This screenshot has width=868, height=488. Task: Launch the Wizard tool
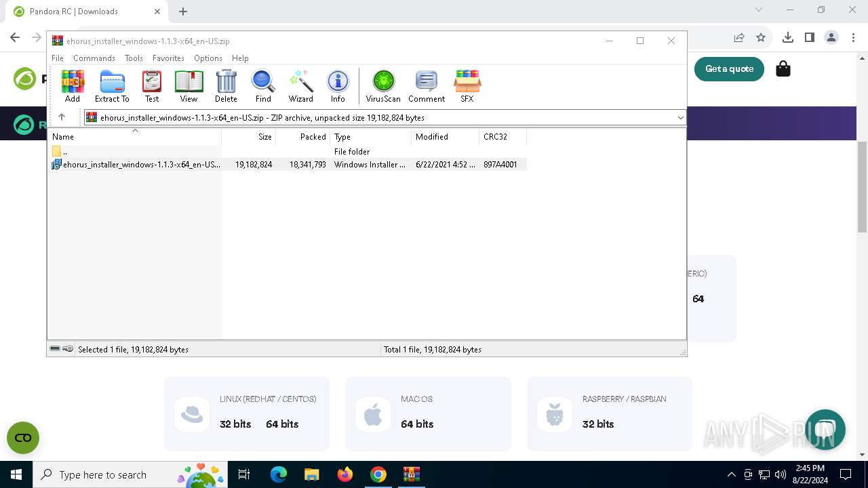coord(300,86)
